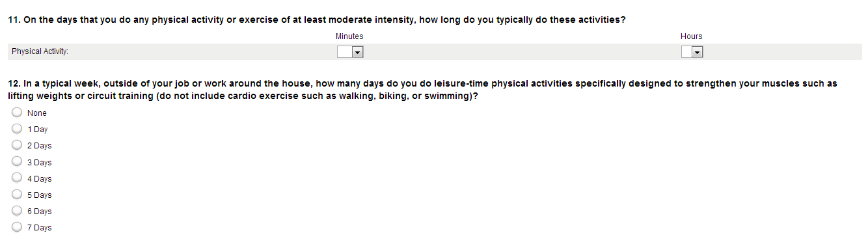This screenshot has height=248, width=868.
Task: Pick the 7 Days radio button
Action: (17, 227)
